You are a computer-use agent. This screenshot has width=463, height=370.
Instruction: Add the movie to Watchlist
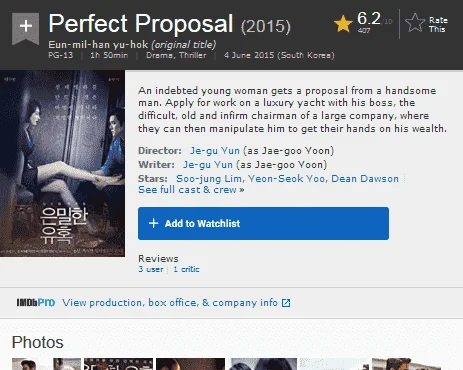click(x=263, y=223)
